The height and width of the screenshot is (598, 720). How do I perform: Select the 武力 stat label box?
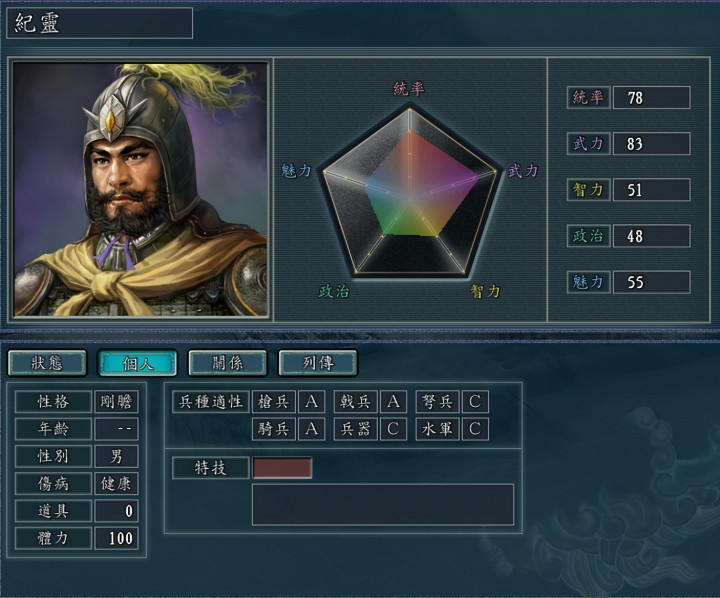coord(588,144)
